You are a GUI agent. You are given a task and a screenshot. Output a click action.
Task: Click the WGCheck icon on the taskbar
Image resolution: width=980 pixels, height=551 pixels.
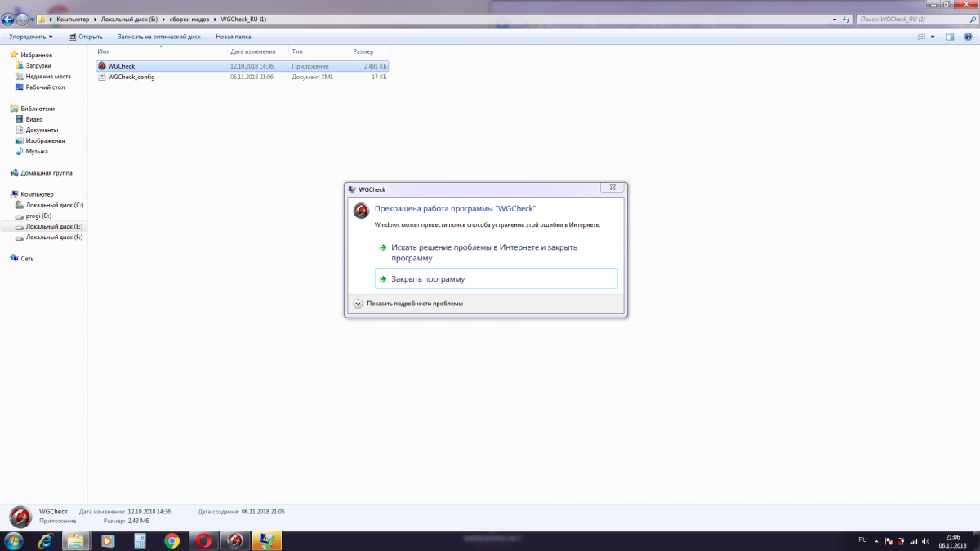[x=235, y=540]
